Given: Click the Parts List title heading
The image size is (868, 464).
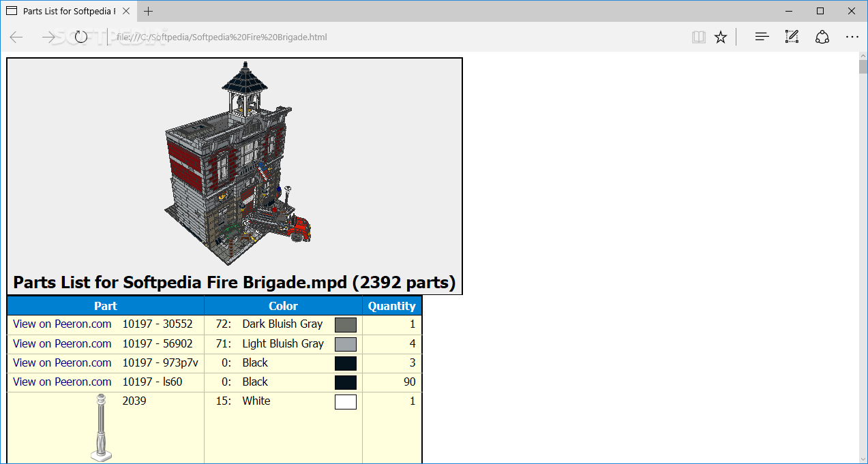Looking at the screenshot, I should coord(235,282).
